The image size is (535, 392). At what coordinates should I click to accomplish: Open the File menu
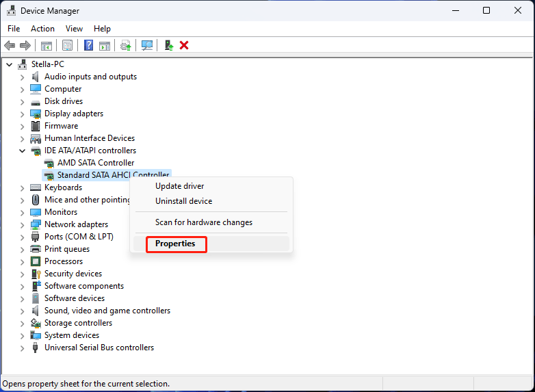click(x=14, y=29)
